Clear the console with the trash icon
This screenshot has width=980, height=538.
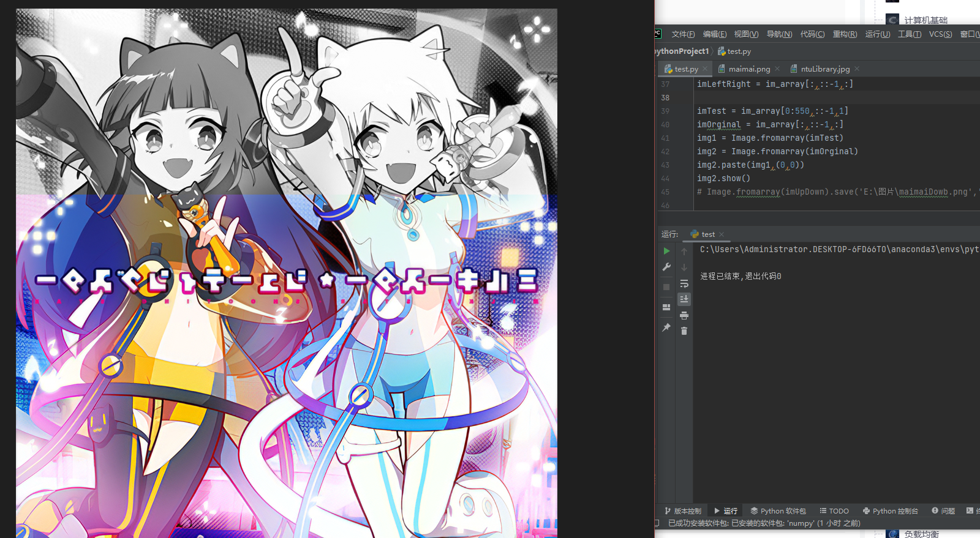[684, 331]
